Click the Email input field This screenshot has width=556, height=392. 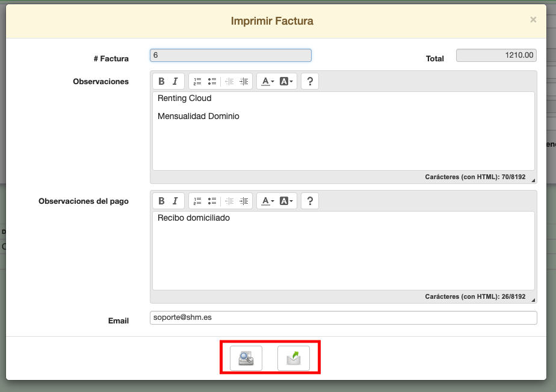coord(343,317)
